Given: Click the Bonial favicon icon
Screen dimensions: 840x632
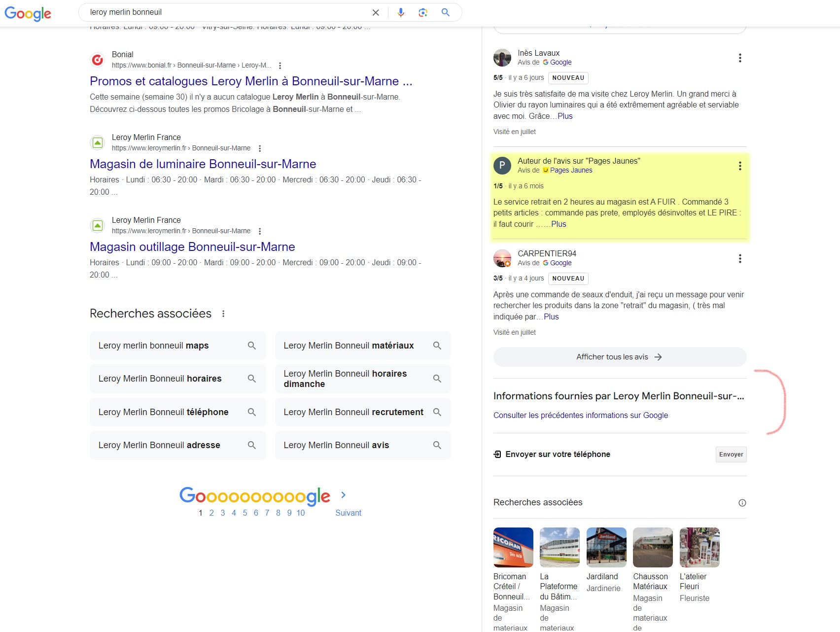Looking at the screenshot, I should tap(98, 60).
